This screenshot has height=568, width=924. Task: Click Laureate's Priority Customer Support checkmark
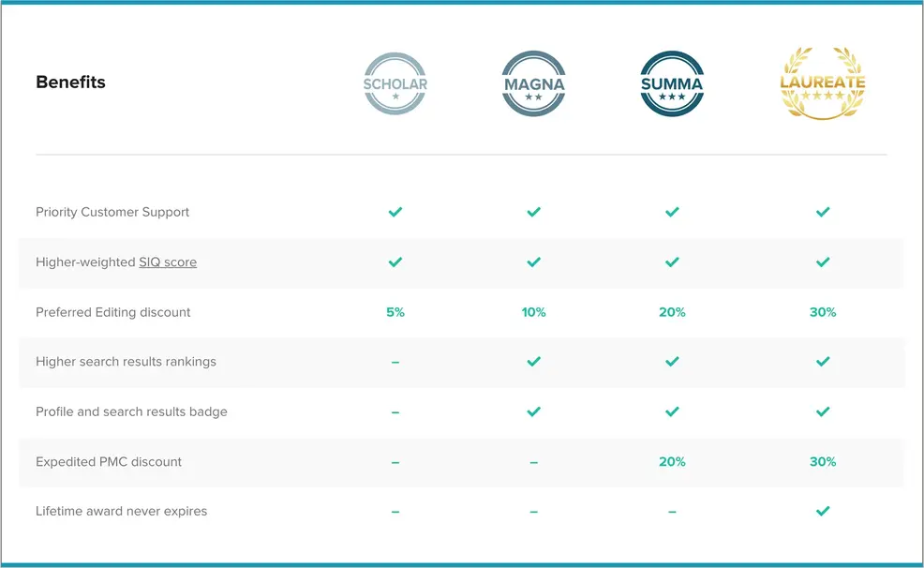[822, 213]
